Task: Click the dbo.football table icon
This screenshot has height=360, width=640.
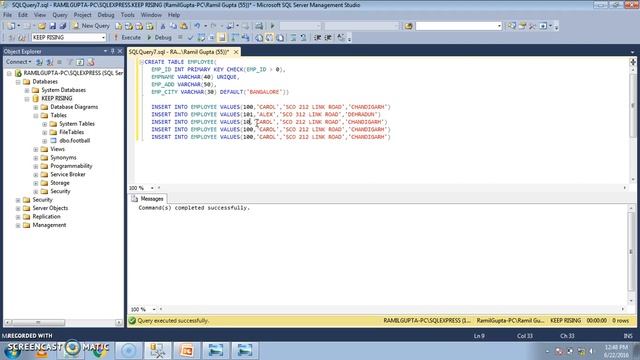Action: pos(53,140)
